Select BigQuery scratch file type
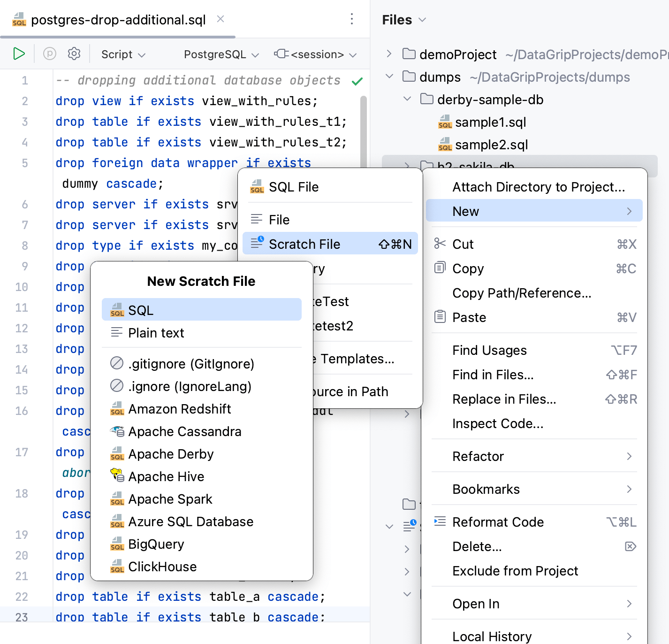The image size is (669, 644). click(x=156, y=544)
